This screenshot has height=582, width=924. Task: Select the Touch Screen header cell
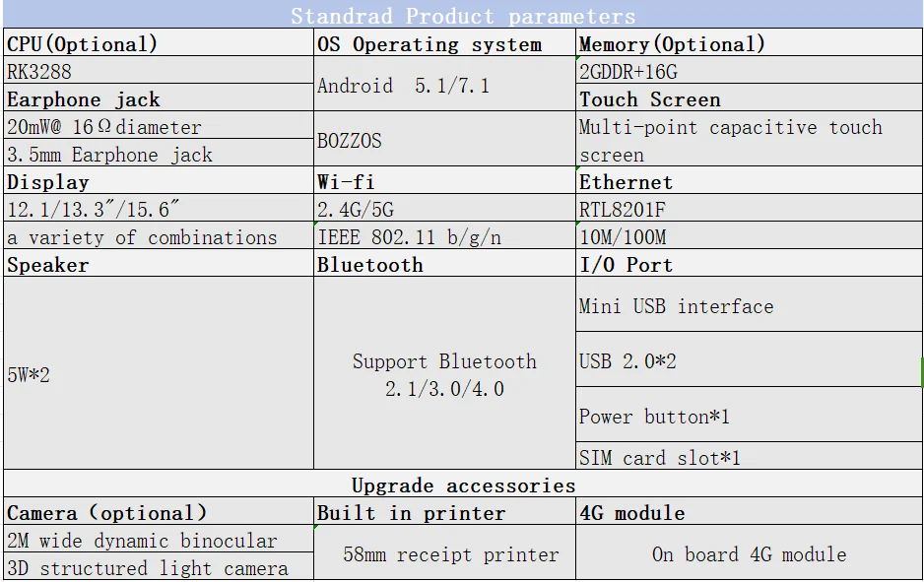(x=749, y=97)
